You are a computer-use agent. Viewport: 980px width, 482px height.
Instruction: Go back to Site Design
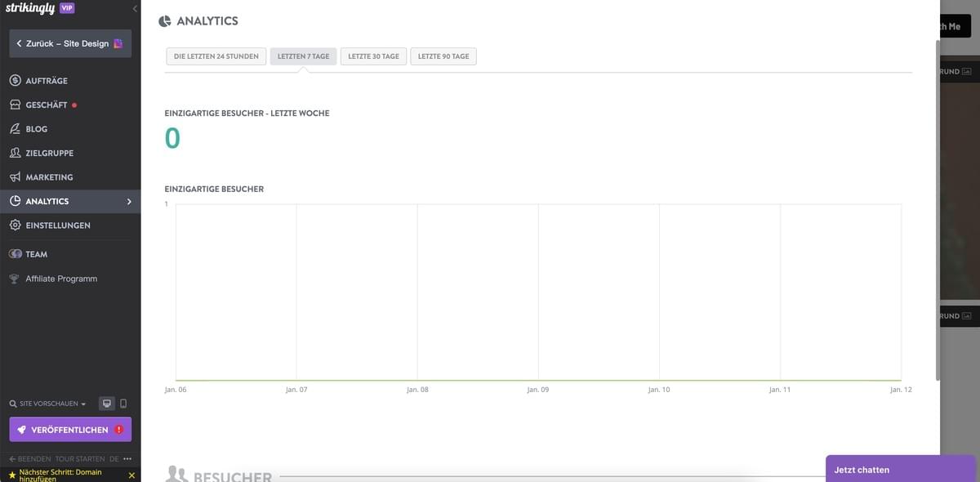click(x=70, y=43)
